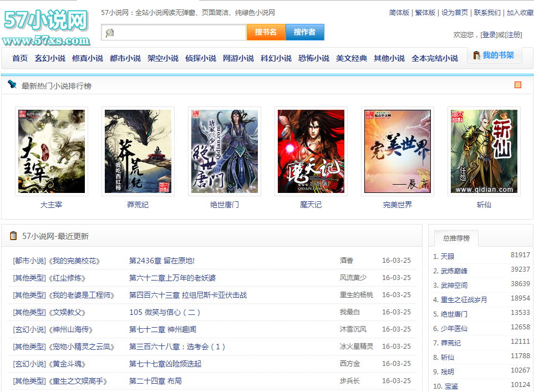This screenshot has height=392, width=534.
Task: Open 我的书架 bookshelf
Action: click(498, 55)
